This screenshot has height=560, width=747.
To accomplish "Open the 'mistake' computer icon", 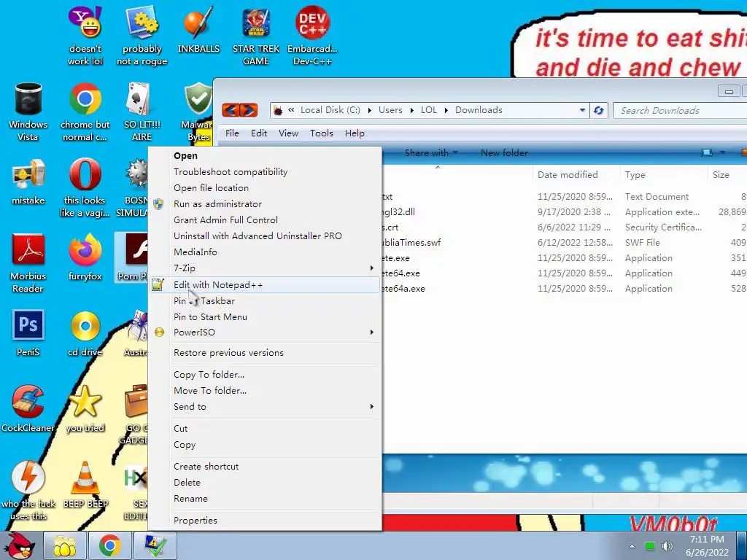I will point(28,182).
